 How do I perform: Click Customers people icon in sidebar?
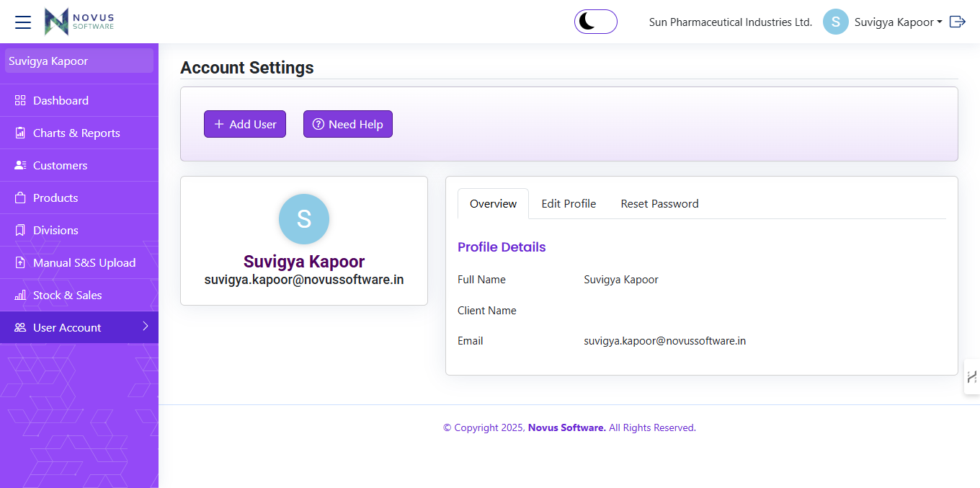[x=20, y=165]
